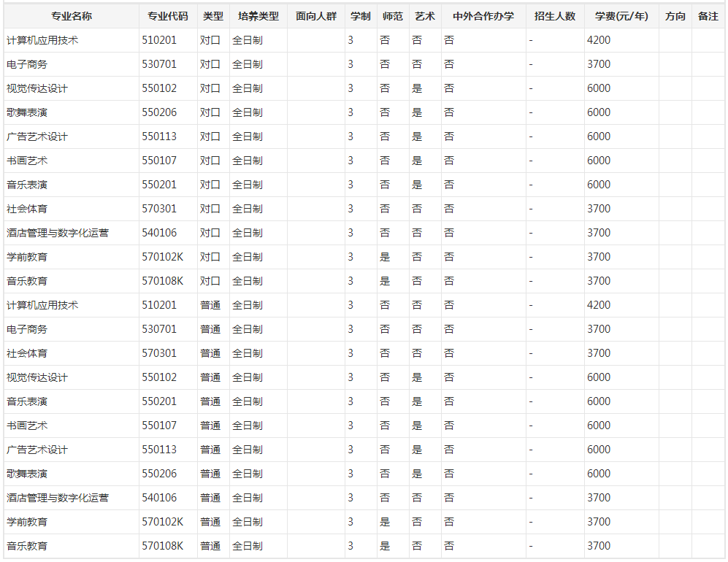The height and width of the screenshot is (562, 728).
Task: Click the 招生人数 column header
Action: click(x=554, y=16)
